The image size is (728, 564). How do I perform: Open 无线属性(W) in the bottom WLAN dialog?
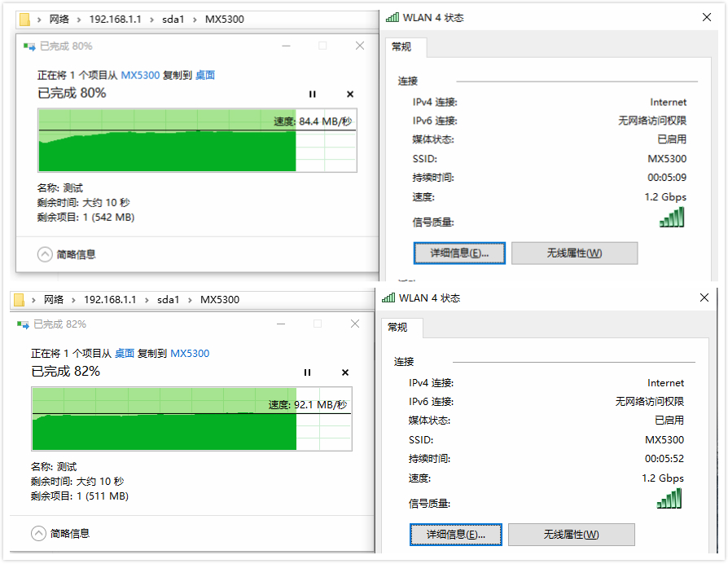coord(571,534)
